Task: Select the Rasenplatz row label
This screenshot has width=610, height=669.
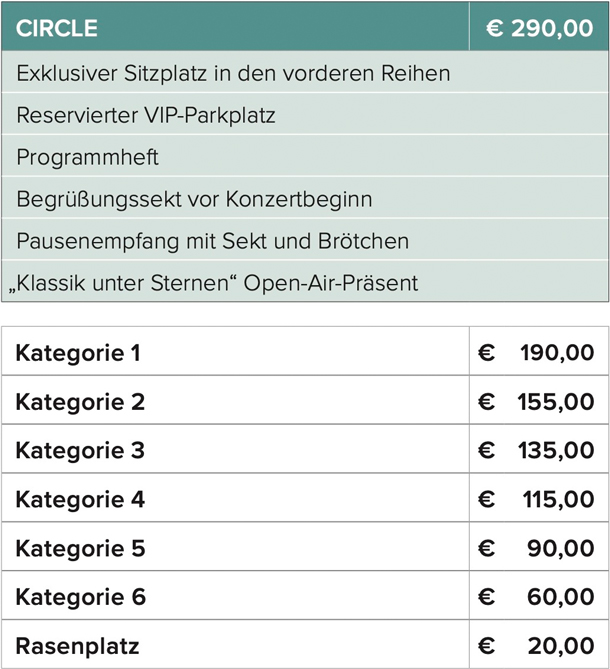Action: [x=77, y=646]
